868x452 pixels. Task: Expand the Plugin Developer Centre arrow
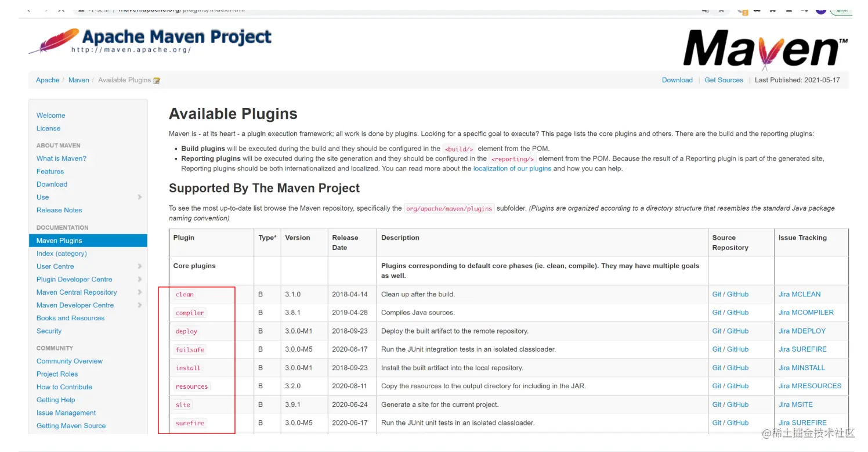click(140, 279)
